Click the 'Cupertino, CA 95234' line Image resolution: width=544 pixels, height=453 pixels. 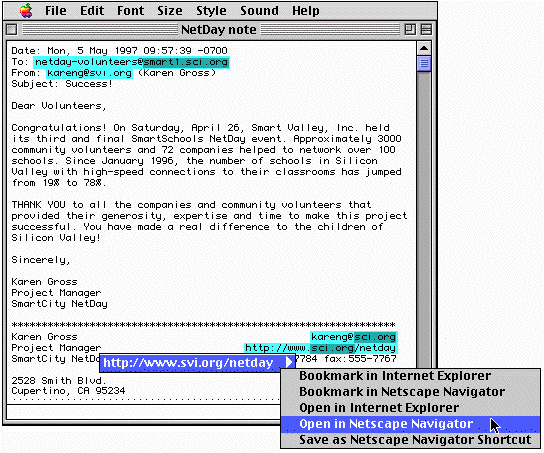[68, 391]
